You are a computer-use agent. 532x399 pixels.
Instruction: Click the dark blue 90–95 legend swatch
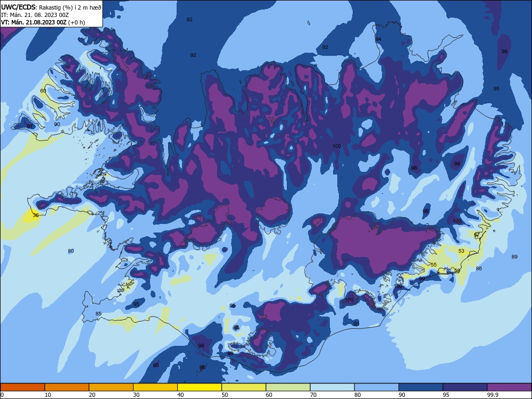[x=421, y=387]
